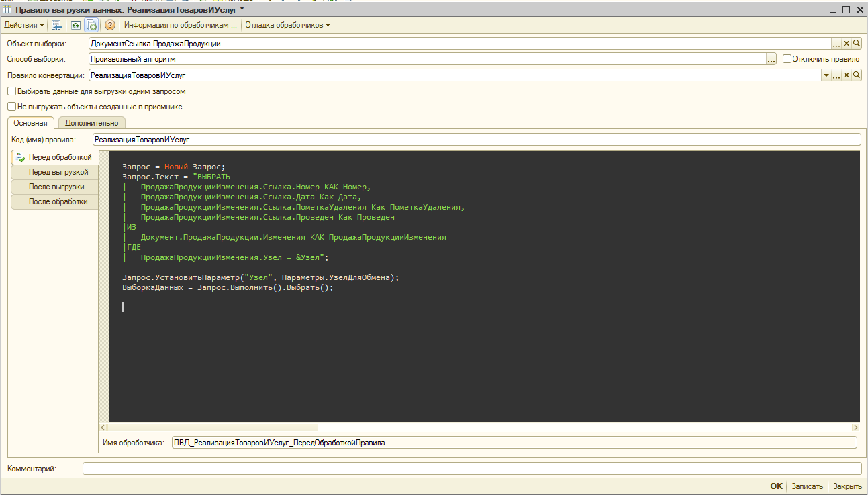
Task: Open selection ellipsis for Объект выборки
Action: [x=836, y=43]
